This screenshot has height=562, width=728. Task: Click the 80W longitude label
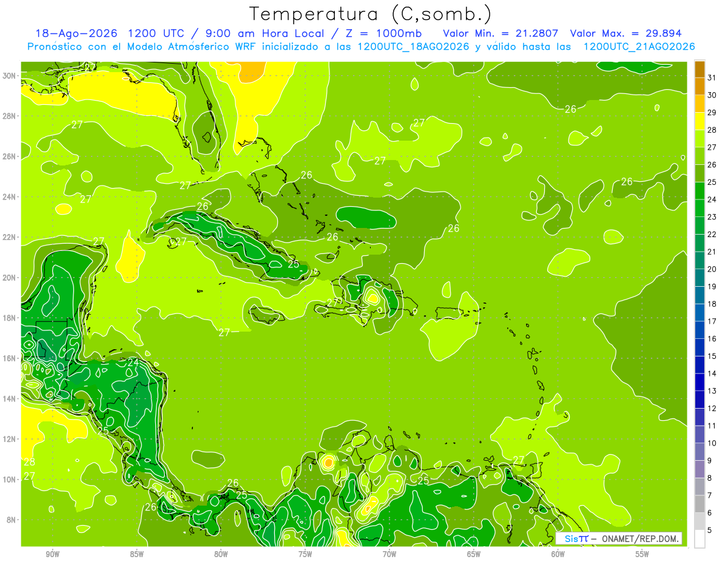coord(221,554)
